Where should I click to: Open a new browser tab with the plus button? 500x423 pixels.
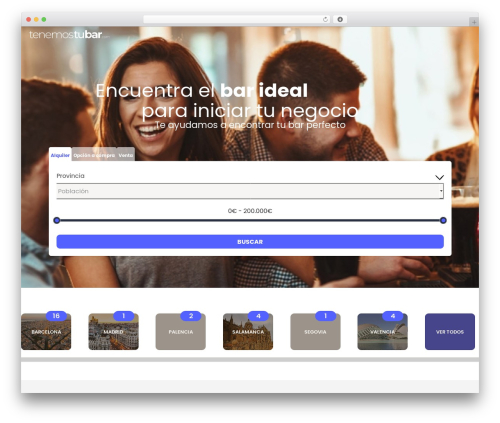coord(474,22)
